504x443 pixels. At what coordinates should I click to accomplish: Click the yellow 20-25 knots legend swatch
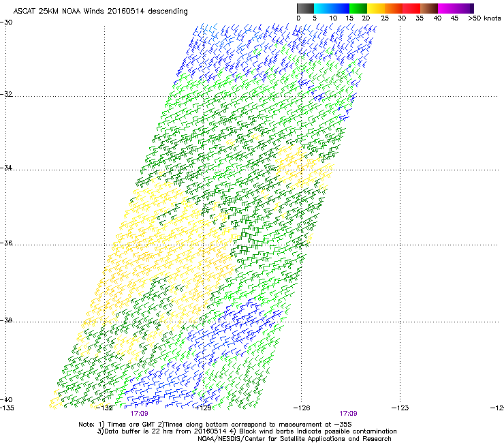tap(376, 8)
